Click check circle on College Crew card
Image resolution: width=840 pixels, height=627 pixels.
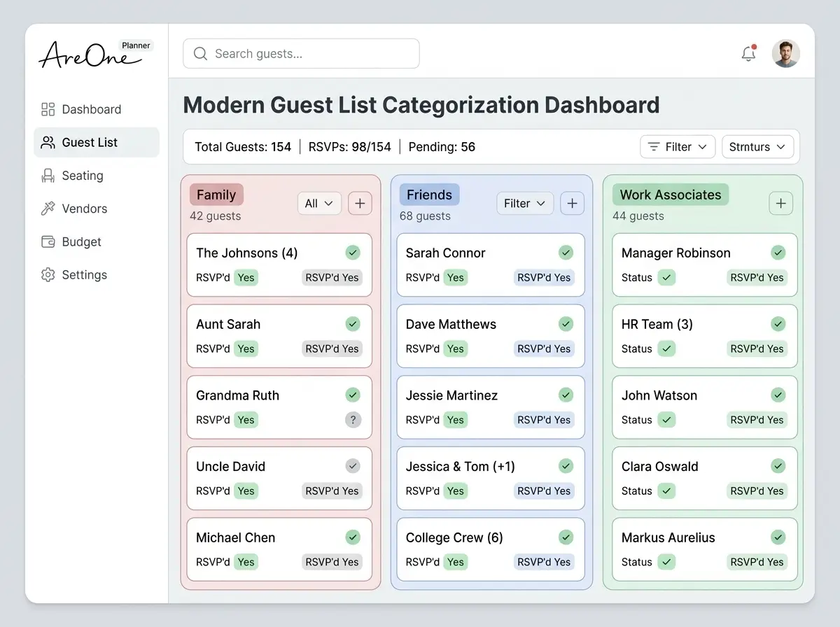566,537
